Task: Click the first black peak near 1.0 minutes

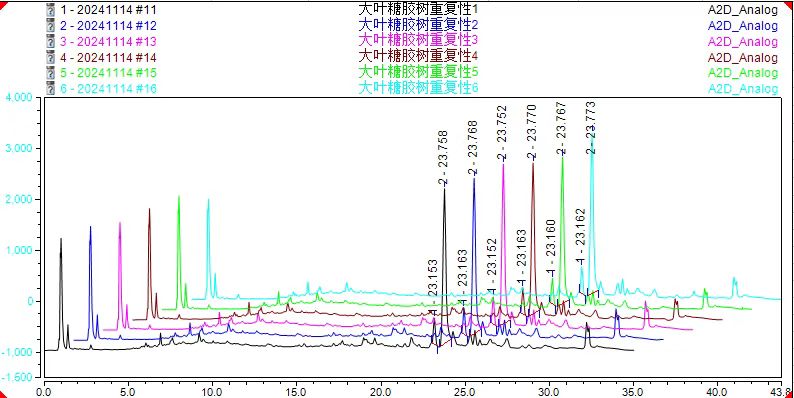Action: pos(61,294)
